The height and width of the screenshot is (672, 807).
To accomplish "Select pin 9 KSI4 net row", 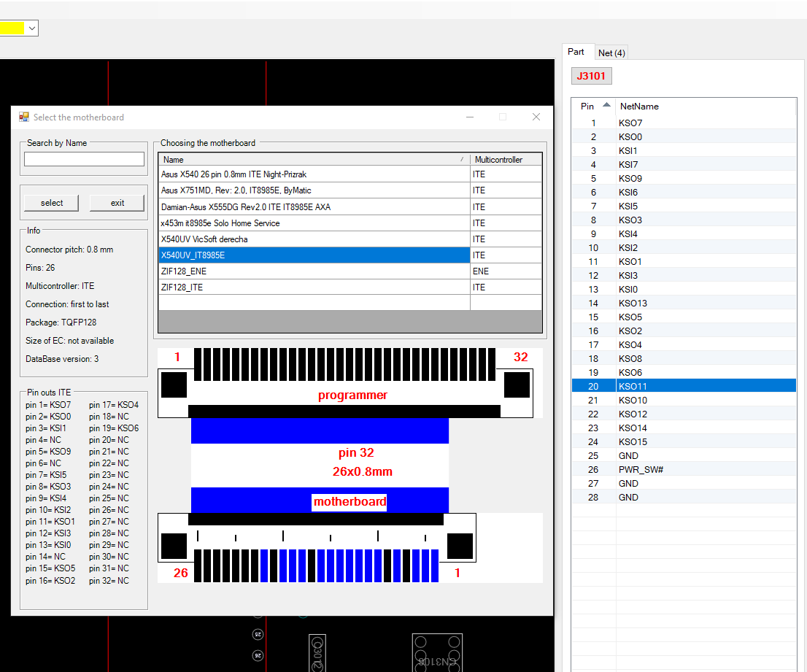I will pos(684,234).
